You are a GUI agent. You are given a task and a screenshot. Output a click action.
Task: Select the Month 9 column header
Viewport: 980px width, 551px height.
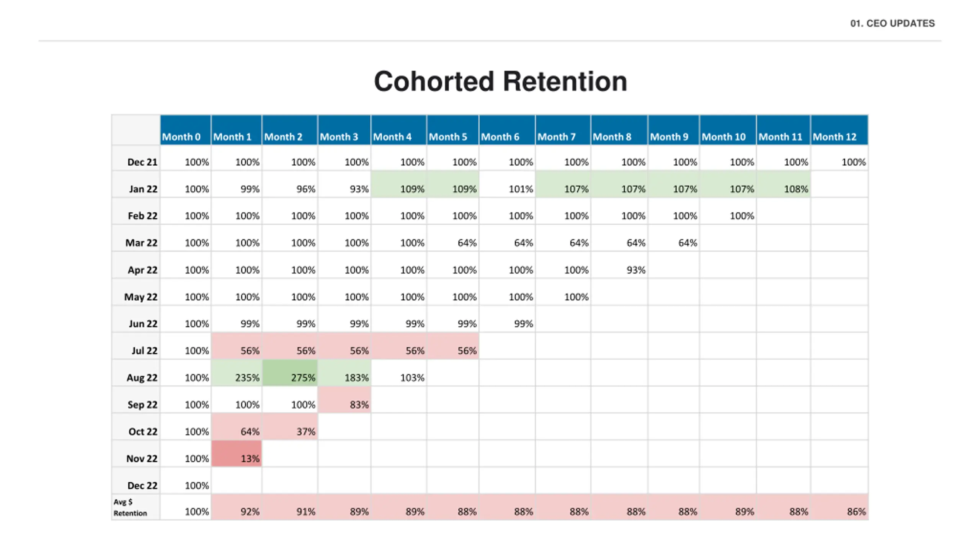[x=669, y=137]
